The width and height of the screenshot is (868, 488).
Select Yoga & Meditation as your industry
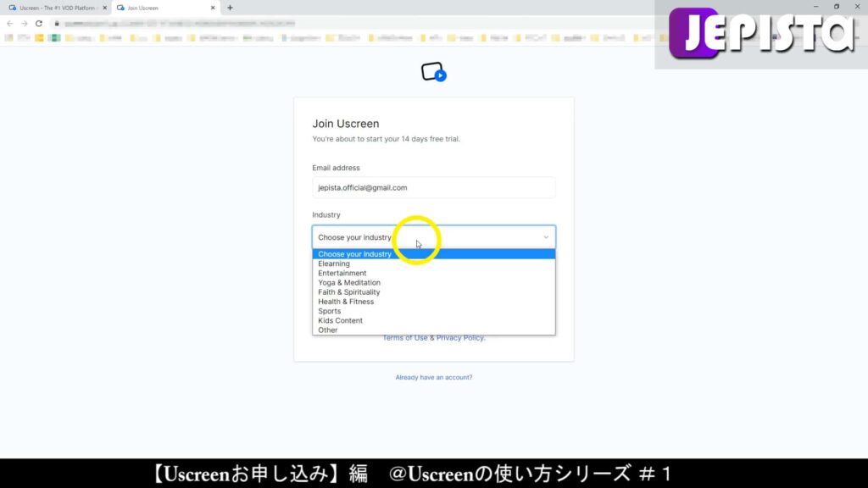coord(348,282)
